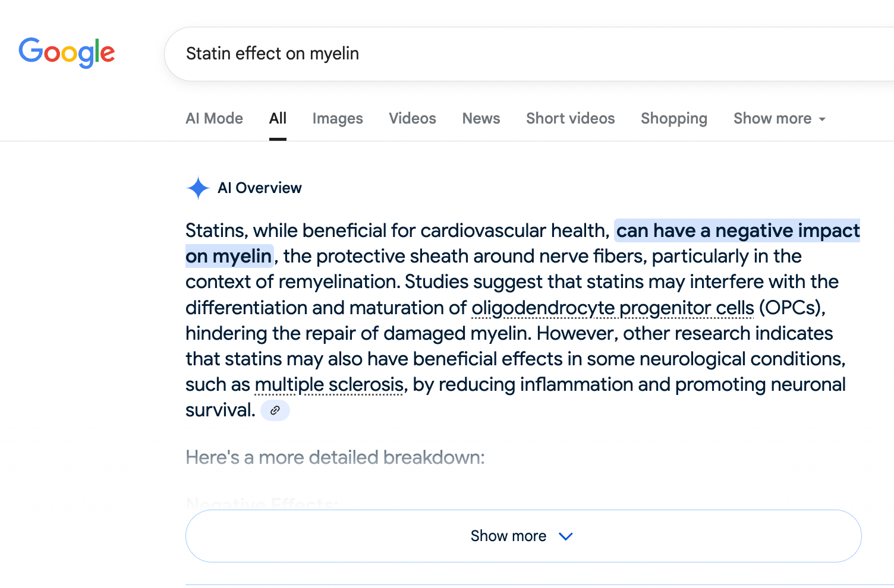Open the multiple sclerosis link
Viewport: 894px width, 588px height.
pos(329,384)
